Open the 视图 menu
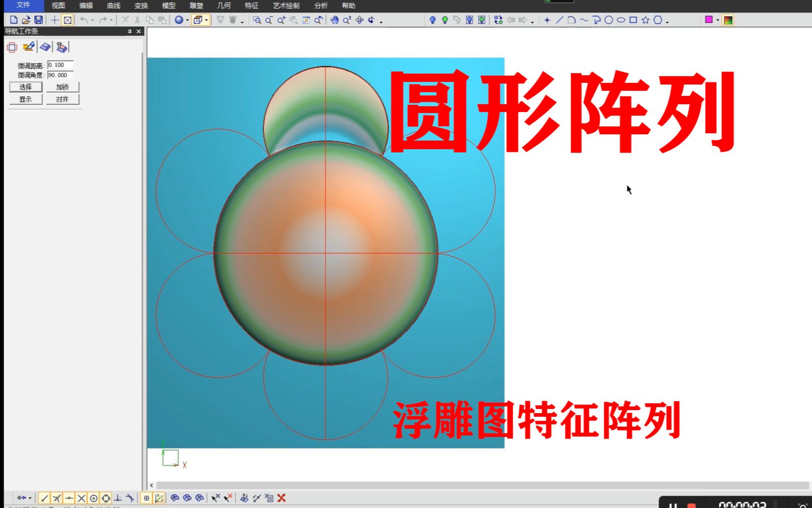This screenshot has height=508, width=812. [59, 6]
